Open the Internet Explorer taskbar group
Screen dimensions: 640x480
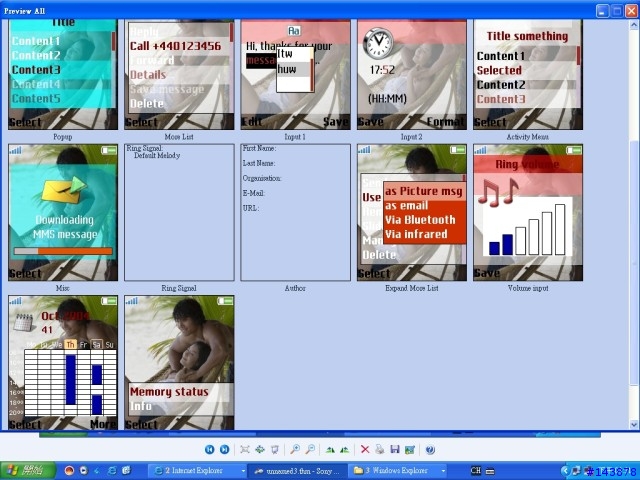197,471
